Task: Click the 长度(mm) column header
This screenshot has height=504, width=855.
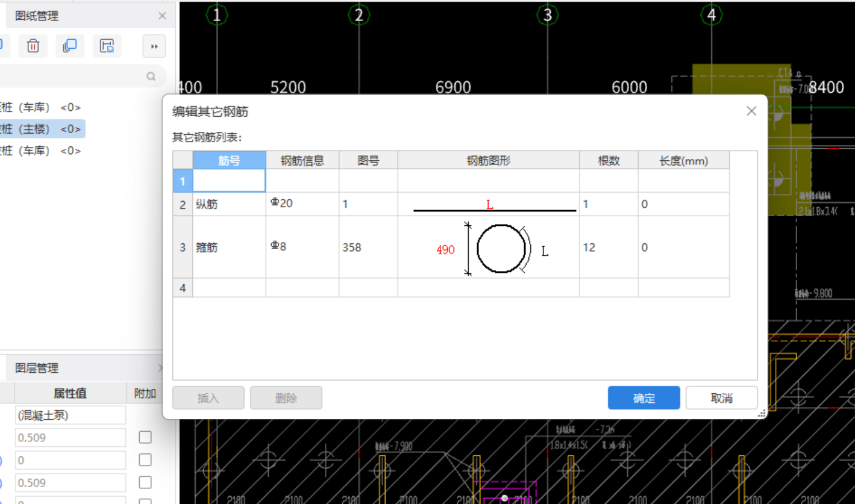Action: (x=684, y=160)
